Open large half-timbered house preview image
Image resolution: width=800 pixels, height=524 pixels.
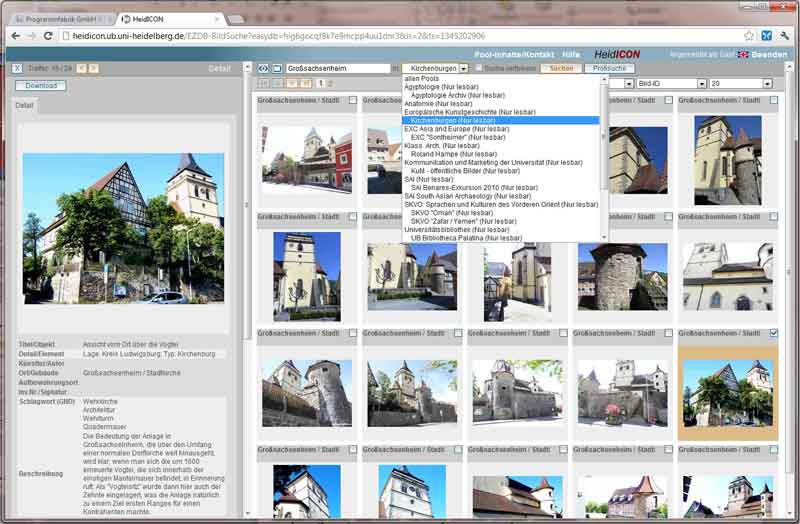[123, 228]
